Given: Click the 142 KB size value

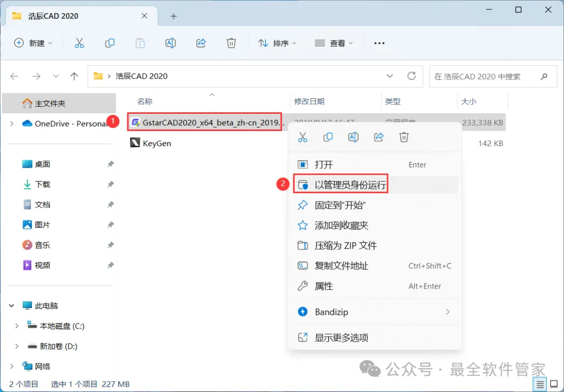Looking at the screenshot, I should tap(490, 144).
